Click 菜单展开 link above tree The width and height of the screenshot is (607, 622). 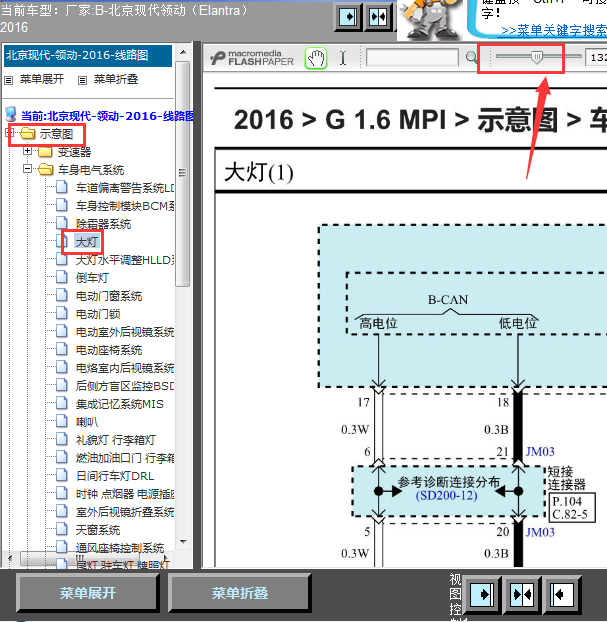click(x=42, y=79)
